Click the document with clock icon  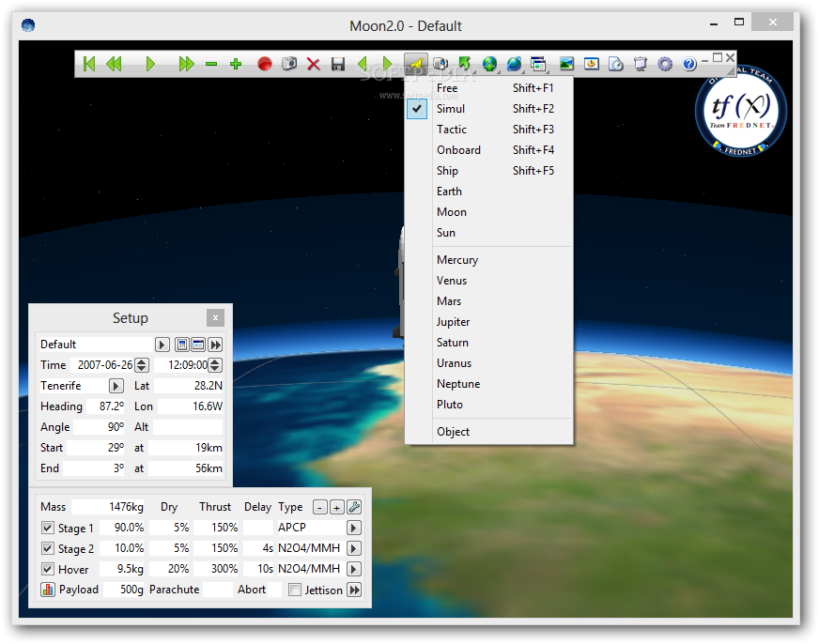click(616, 64)
